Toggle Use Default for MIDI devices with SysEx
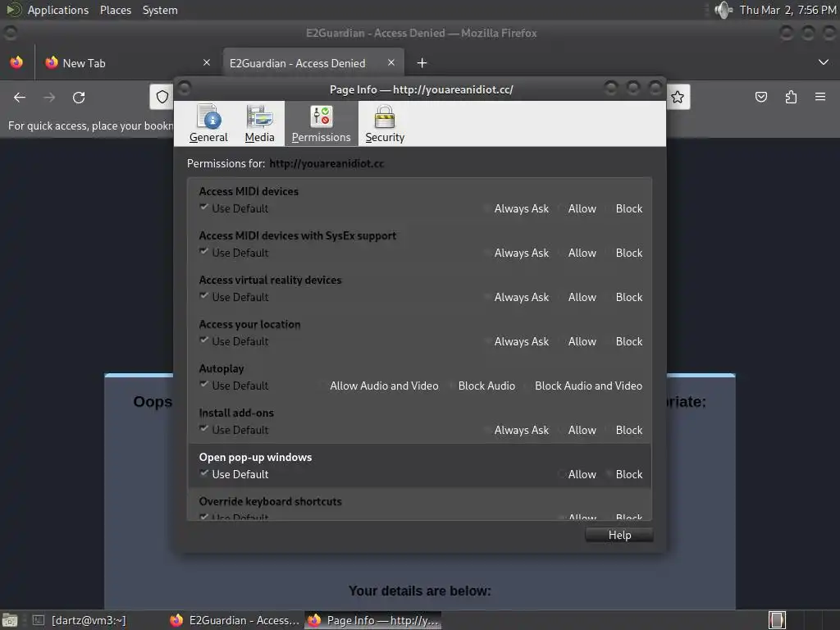Image resolution: width=840 pixels, height=630 pixels. tap(234, 253)
